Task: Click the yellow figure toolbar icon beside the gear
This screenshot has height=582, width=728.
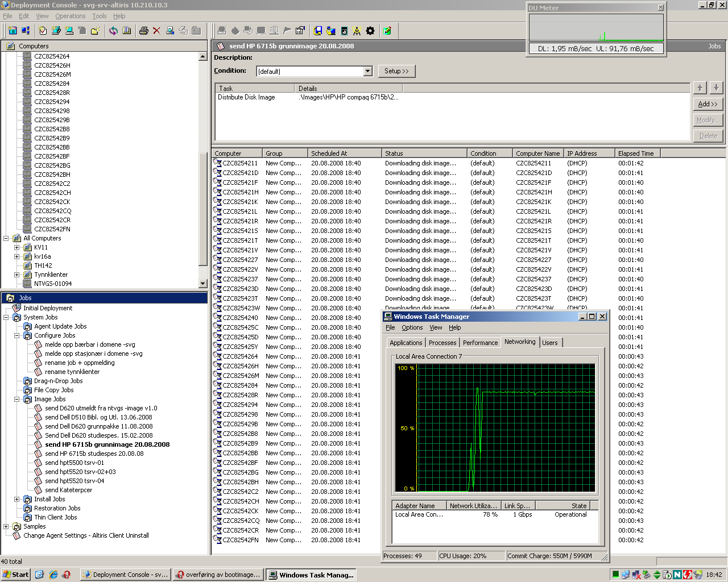Action: (x=357, y=31)
